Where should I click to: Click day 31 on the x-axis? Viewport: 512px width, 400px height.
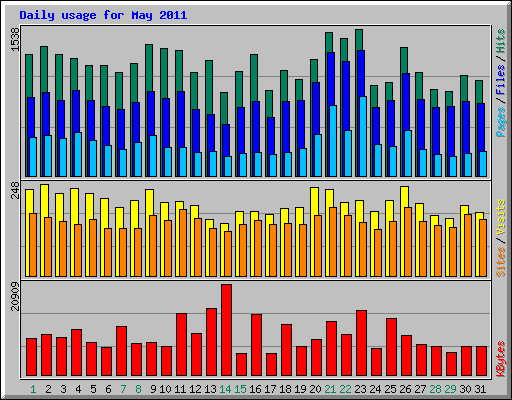point(480,389)
